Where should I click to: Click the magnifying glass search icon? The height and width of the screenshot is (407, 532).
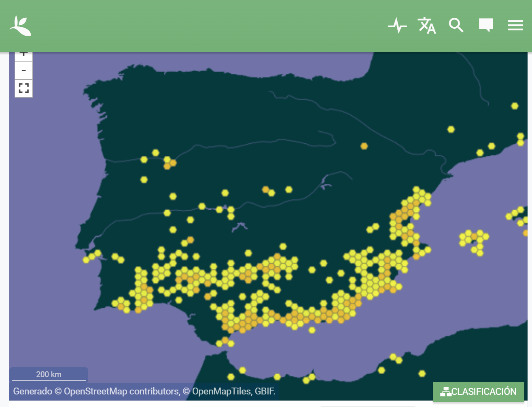pyautogui.click(x=456, y=26)
